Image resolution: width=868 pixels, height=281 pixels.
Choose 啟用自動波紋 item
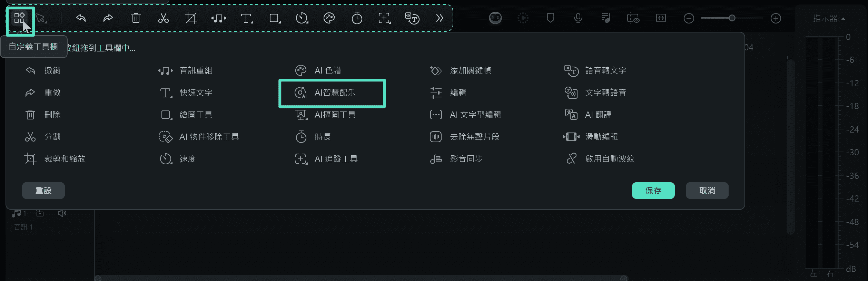600,159
